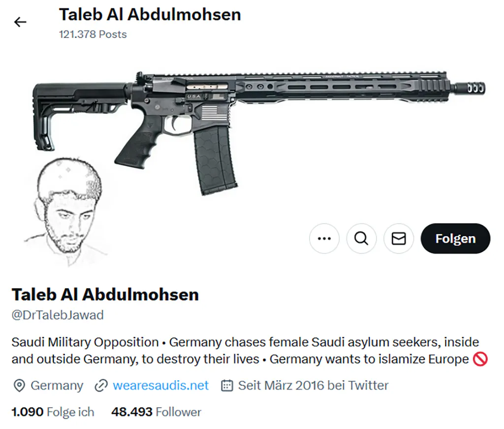Click the location pin icon

tap(19, 385)
